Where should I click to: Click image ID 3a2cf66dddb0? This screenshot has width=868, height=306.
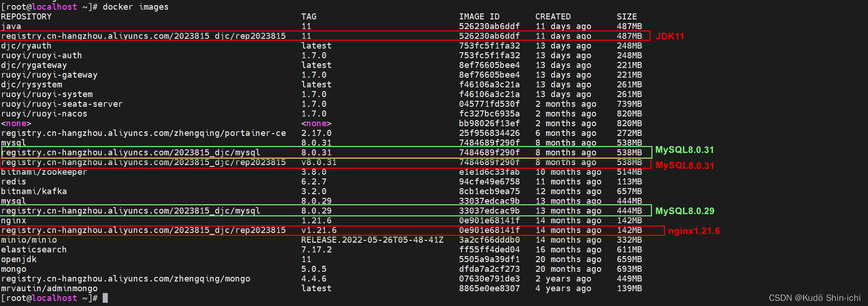tap(490, 240)
